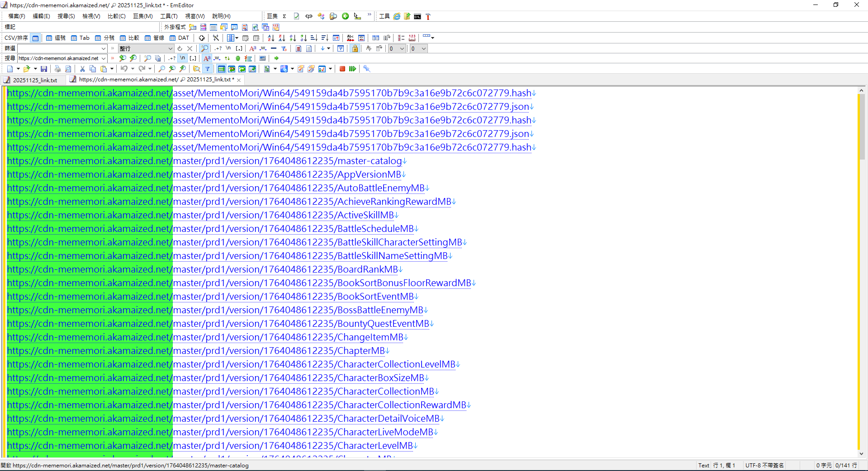Click the filter lock icon

pos(355,48)
